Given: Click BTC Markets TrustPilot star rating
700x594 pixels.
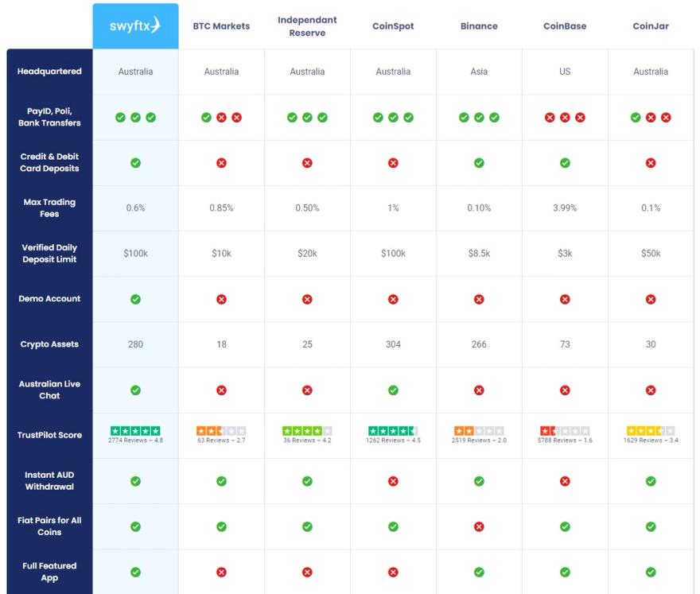Looking at the screenshot, I should pyautogui.click(x=221, y=431).
